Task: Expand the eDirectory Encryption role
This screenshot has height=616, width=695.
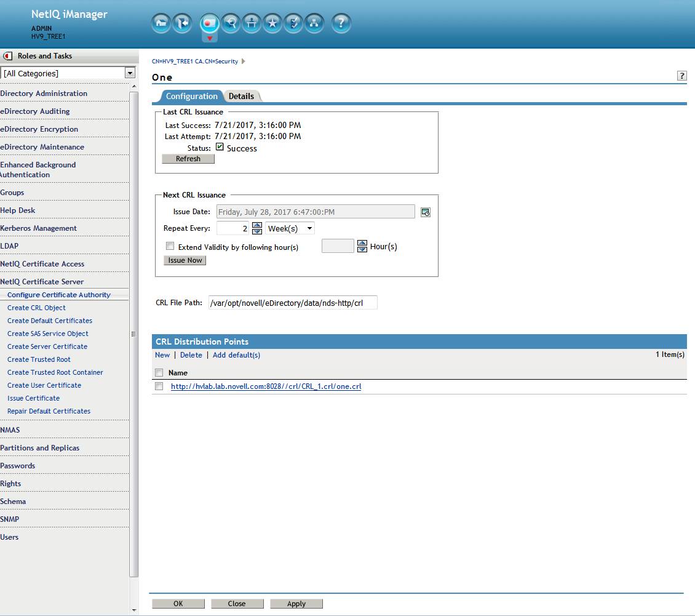Action: click(x=39, y=129)
